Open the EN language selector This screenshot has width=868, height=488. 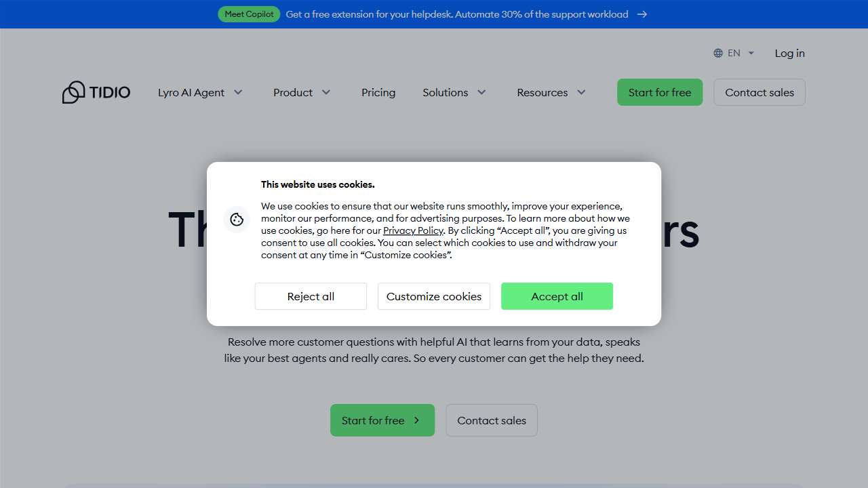(x=734, y=53)
